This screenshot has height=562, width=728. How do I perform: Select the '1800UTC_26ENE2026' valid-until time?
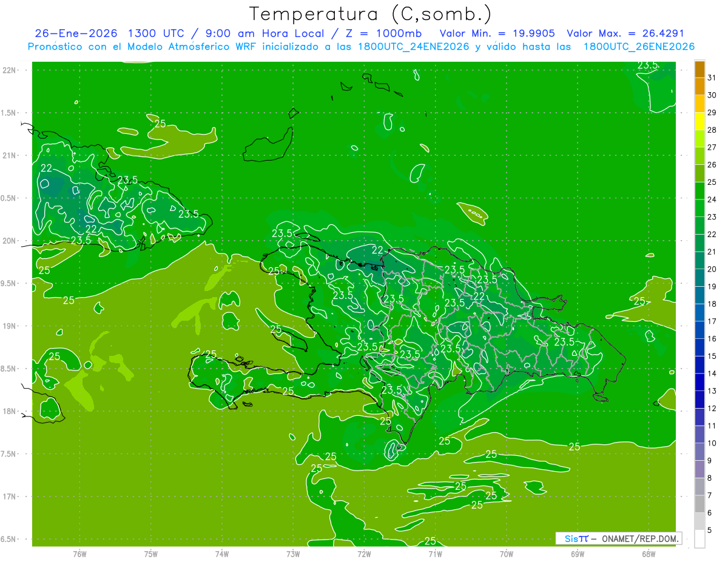tap(639, 47)
